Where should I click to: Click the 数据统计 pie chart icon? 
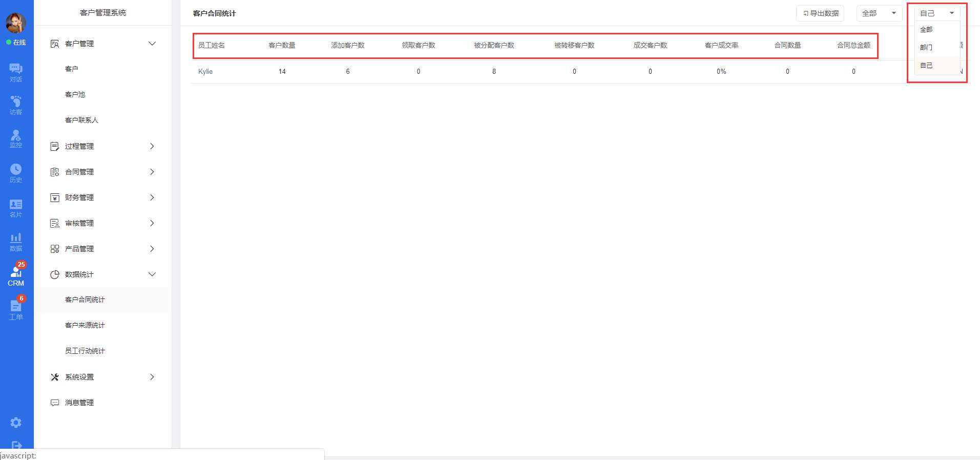[55, 274]
